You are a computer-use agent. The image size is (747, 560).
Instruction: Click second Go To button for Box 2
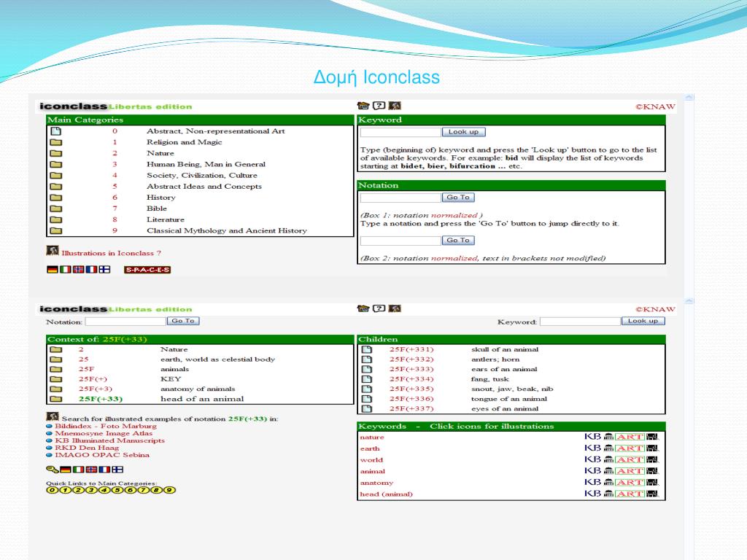(458, 241)
